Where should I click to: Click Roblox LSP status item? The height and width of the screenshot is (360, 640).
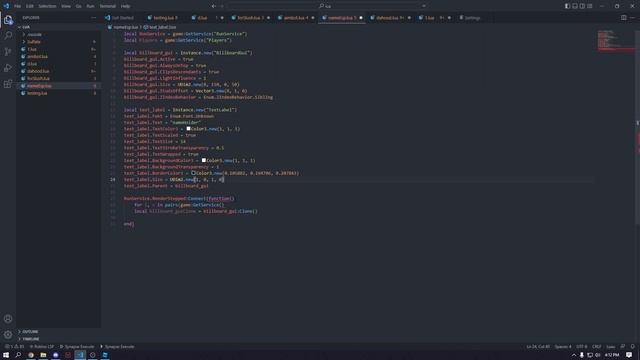point(42,347)
